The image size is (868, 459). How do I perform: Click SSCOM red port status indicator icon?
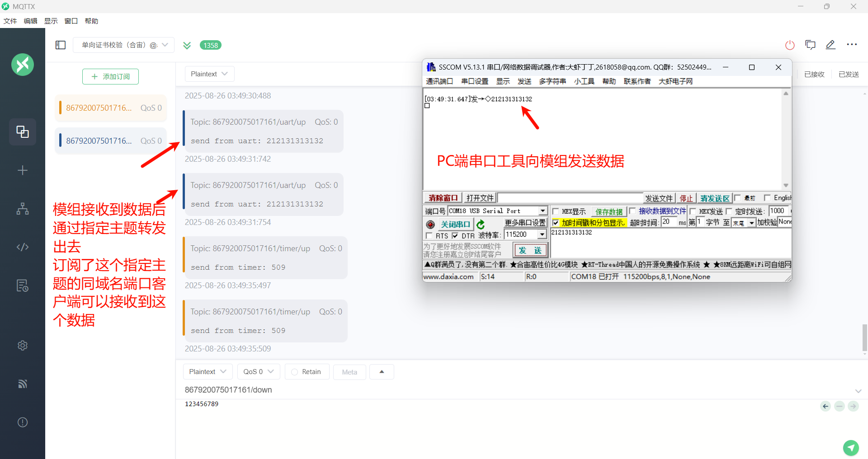(x=430, y=224)
